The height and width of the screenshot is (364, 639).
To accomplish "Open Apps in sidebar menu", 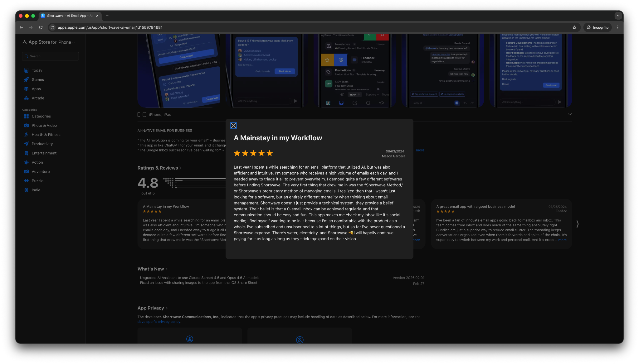I will point(36,89).
